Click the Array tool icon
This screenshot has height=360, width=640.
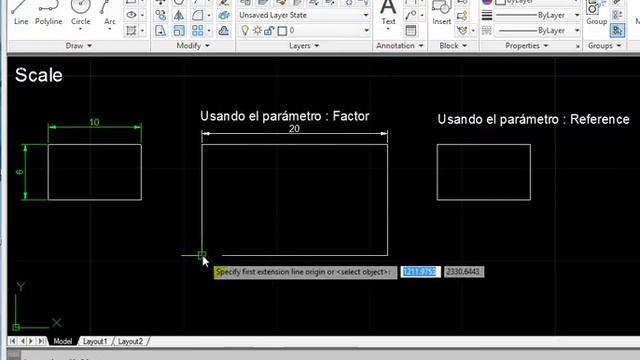pos(198,31)
